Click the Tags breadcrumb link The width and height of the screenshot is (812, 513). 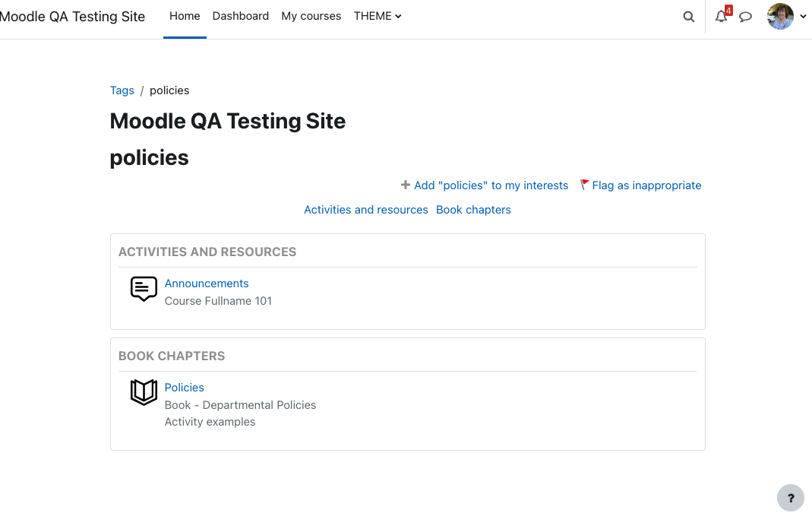(122, 90)
